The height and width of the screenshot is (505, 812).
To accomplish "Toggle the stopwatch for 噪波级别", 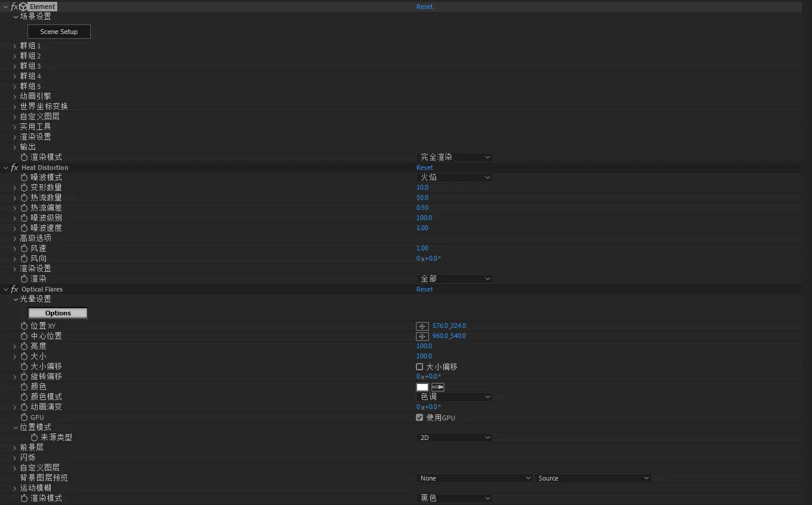I will coord(24,218).
